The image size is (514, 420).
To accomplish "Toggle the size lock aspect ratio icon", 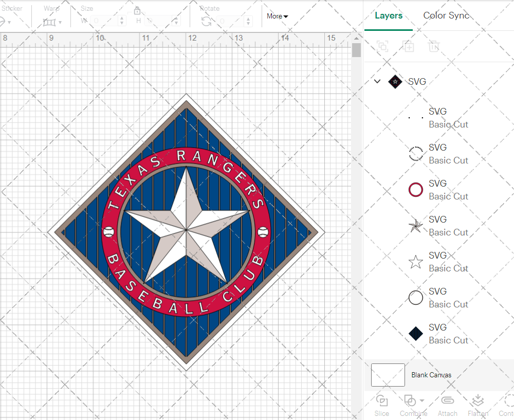I will (137, 11).
